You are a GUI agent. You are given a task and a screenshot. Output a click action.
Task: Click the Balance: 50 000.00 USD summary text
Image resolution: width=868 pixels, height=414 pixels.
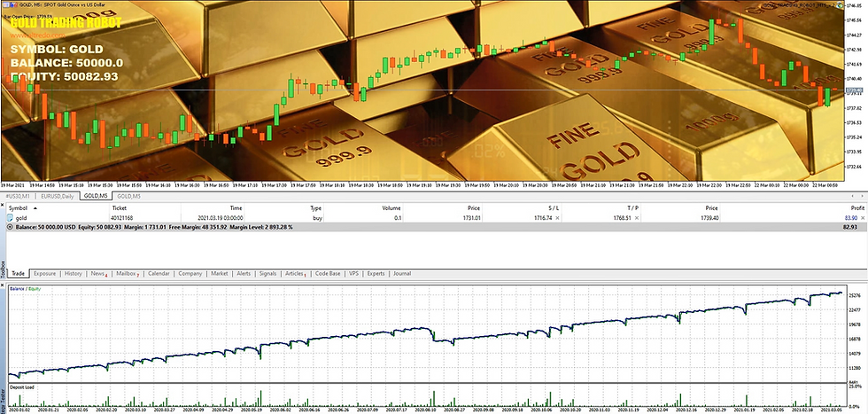pyautogui.click(x=45, y=227)
